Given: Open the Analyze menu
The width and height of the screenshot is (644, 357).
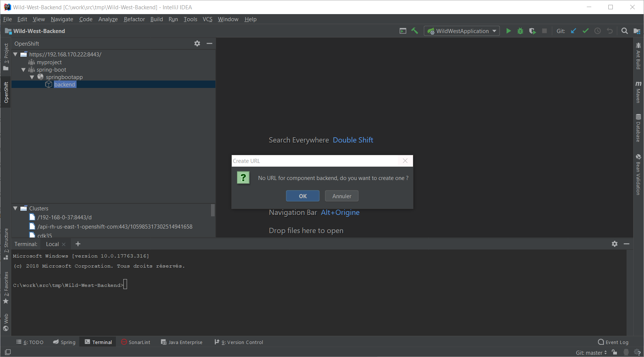Looking at the screenshot, I should pos(108,19).
